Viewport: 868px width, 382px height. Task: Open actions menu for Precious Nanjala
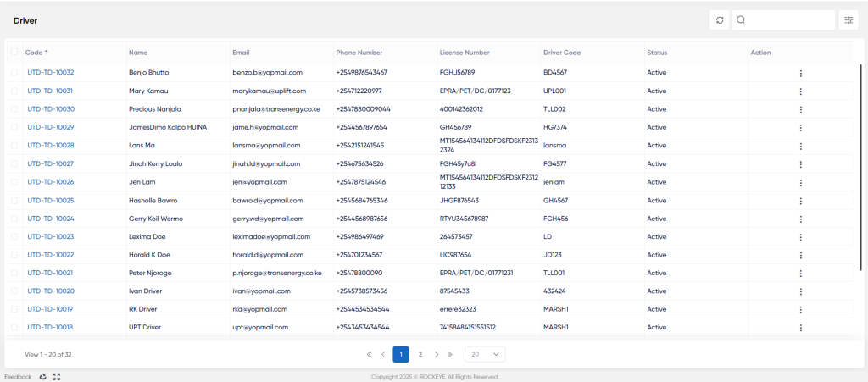pyautogui.click(x=800, y=109)
